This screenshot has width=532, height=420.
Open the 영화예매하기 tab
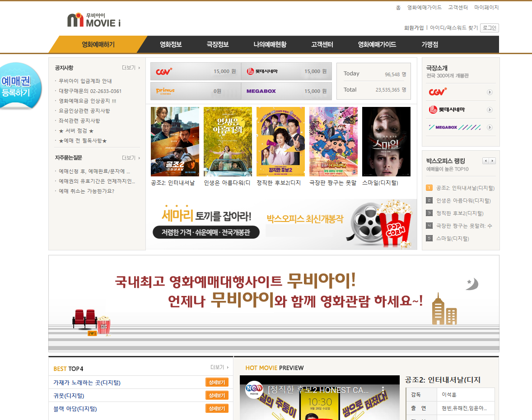98,44
